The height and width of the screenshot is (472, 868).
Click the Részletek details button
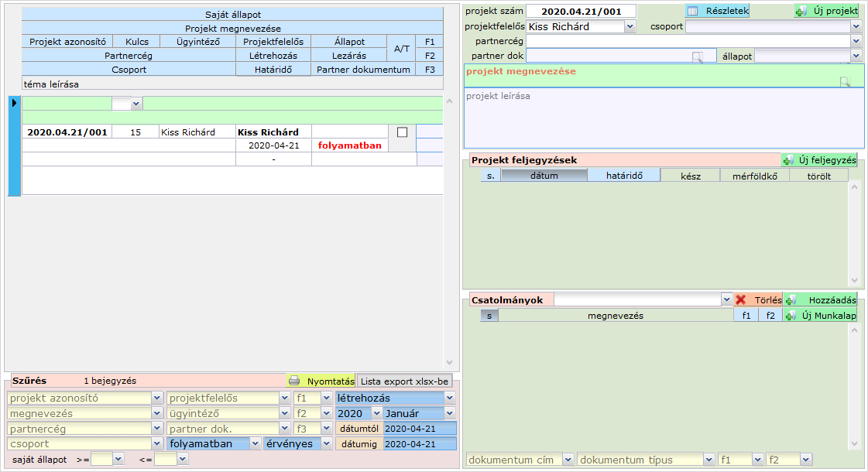[717, 11]
